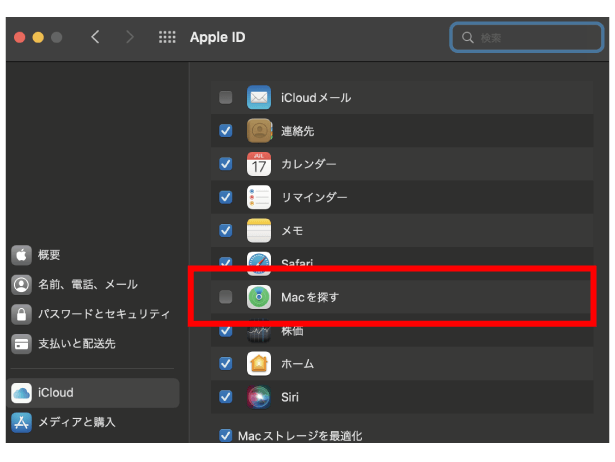Uncheck the Macストレージを最適化 checkbox
The width and height of the screenshot is (615, 462).
(x=225, y=436)
